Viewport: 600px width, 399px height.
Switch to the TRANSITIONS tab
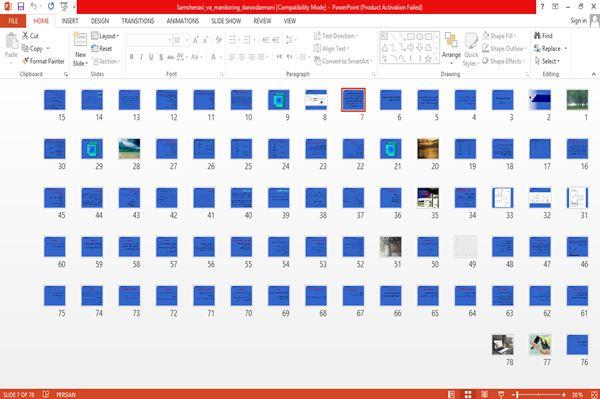coord(138,21)
